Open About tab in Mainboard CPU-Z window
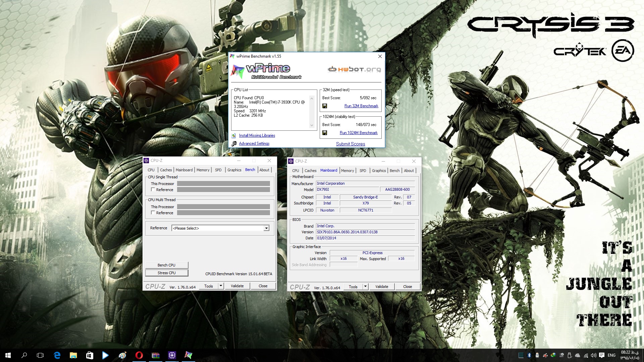644x362 pixels. (x=409, y=171)
